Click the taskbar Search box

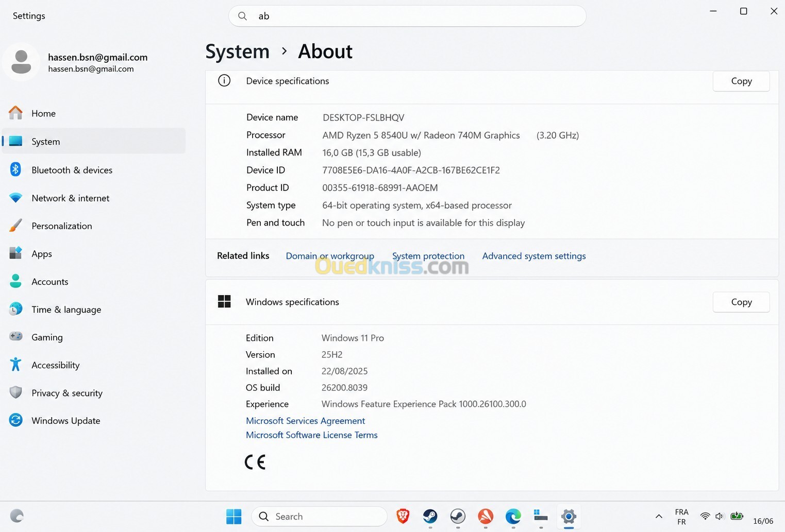click(319, 516)
